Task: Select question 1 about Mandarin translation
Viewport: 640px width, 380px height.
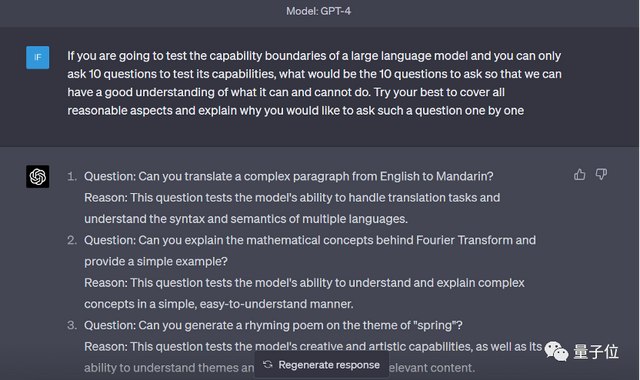Action: [289, 176]
